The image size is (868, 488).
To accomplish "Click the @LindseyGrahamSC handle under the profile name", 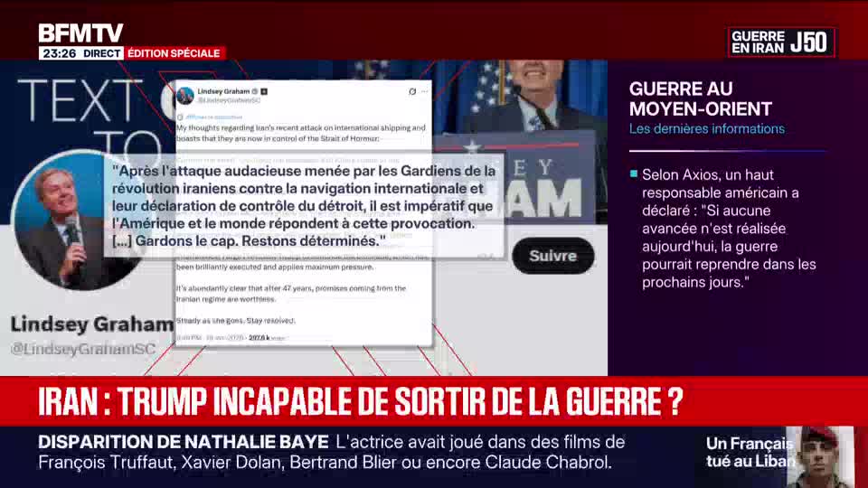I will (83, 349).
